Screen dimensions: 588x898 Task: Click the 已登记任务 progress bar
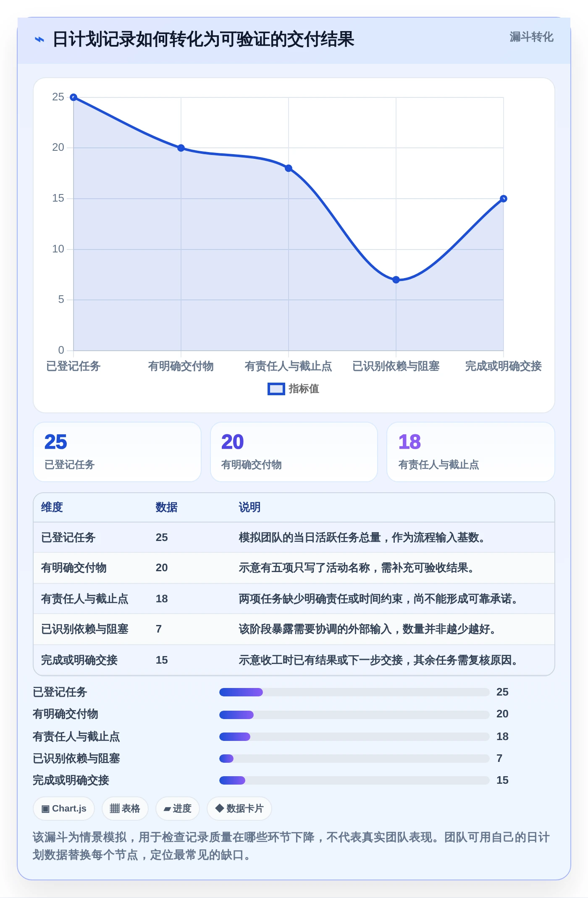(x=354, y=692)
